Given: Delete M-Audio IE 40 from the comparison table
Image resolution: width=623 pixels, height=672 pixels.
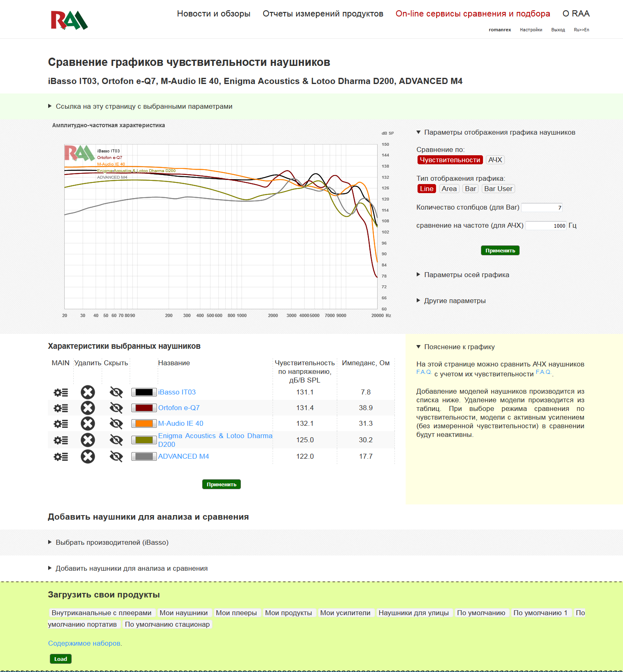Looking at the screenshot, I should coord(88,424).
